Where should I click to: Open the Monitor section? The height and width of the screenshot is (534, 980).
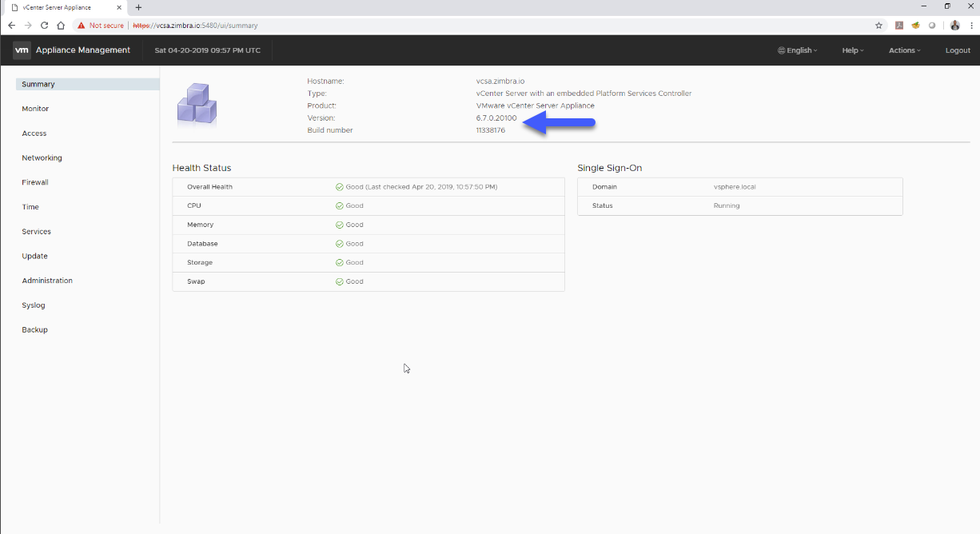click(35, 109)
